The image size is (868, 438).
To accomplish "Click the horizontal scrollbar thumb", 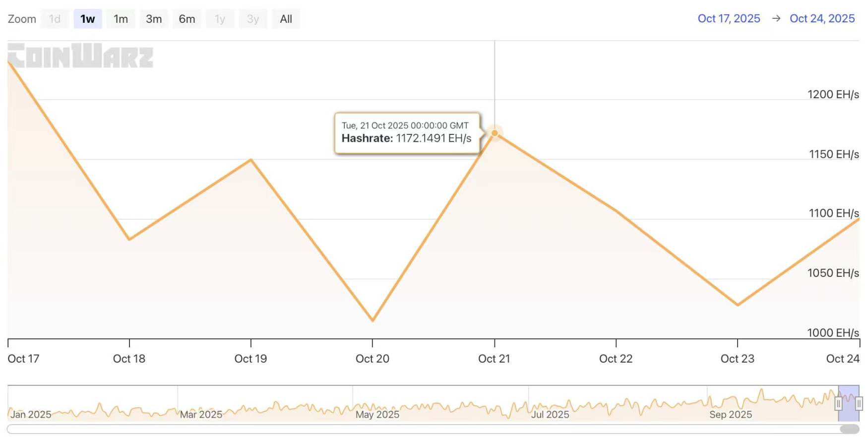I will pos(849,429).
